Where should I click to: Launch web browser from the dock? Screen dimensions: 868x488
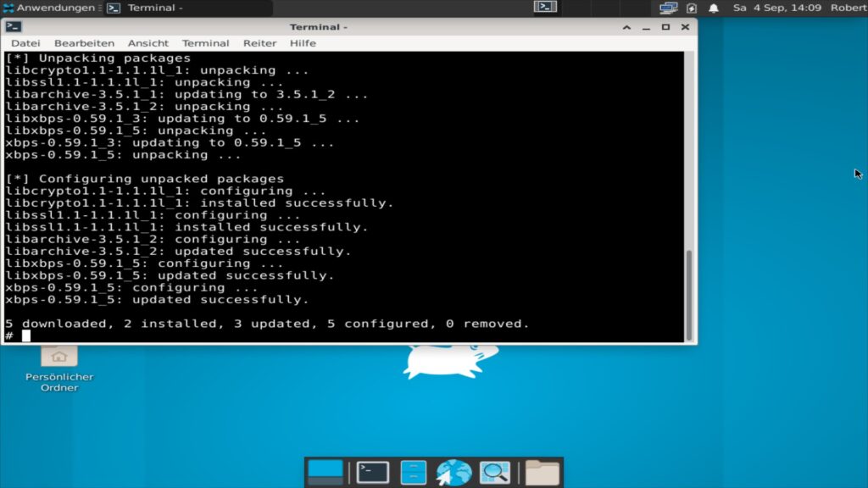pos(454,473)
